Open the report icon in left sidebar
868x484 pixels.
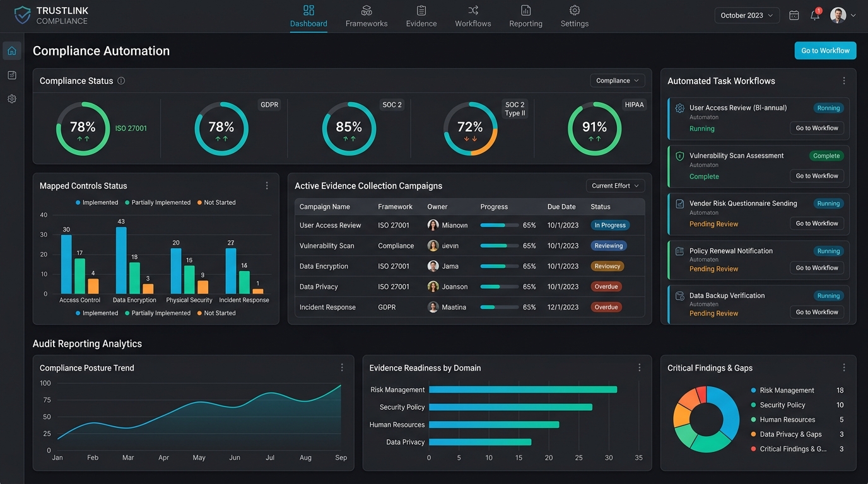point(12,75)
